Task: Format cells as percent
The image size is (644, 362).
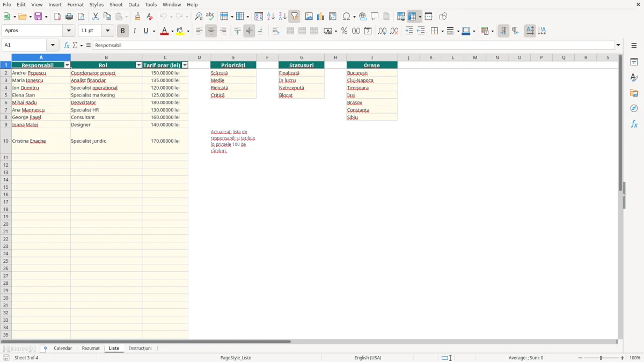Action: pos(344,31)
